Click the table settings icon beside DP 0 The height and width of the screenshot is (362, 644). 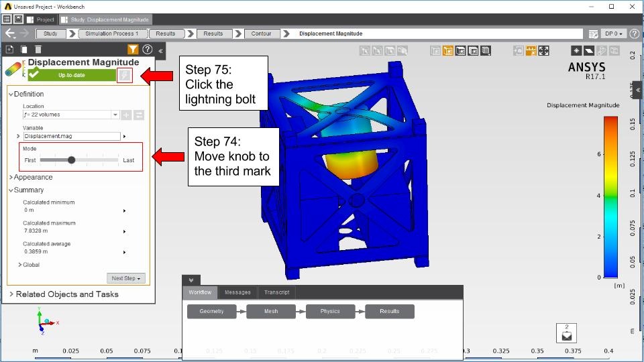(x=593, y=34)
